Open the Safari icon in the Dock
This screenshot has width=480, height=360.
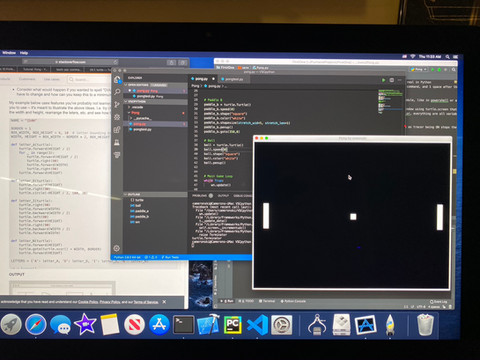[36, 324]
